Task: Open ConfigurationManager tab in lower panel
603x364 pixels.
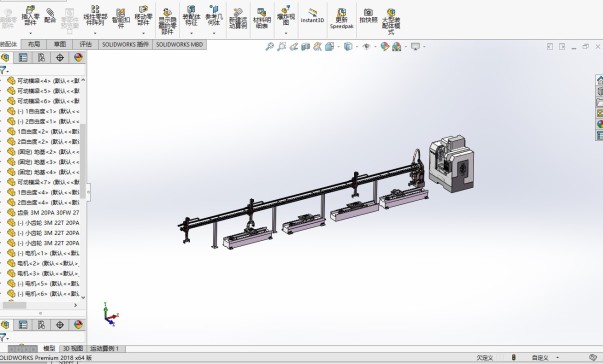Action: (42, 325)
